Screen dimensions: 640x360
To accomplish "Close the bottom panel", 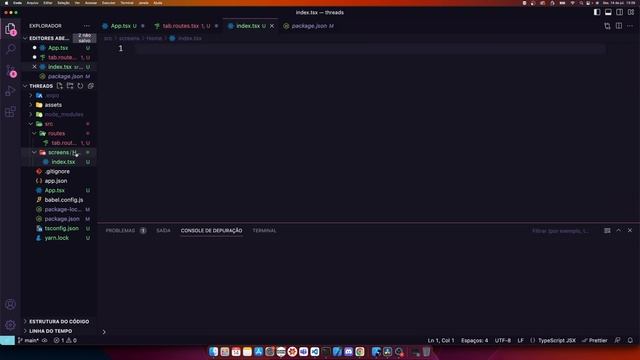I will coord(630,231).
